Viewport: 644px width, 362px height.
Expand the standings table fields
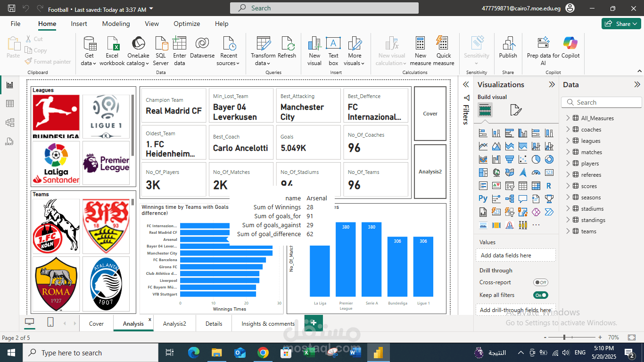tap(568, 220)
